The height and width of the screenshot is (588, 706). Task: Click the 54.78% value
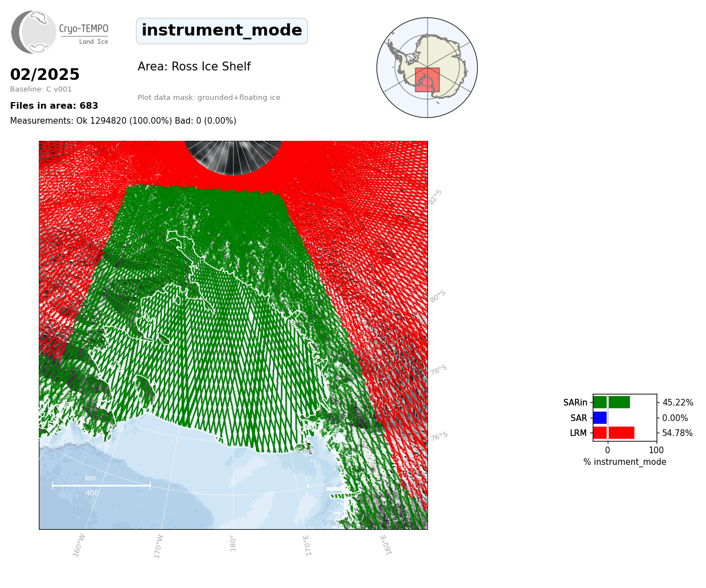coord(678,433)
